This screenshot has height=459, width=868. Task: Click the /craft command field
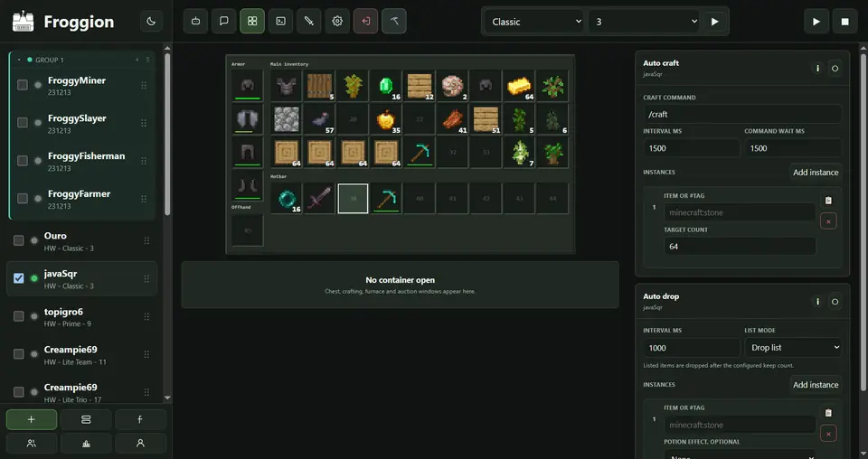coord(741,114)
